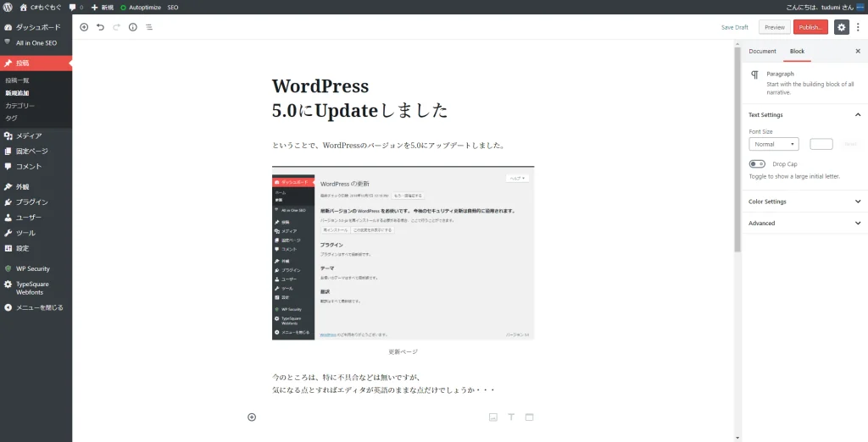Click the paragraph starting 今のところは
The width and height of the screenshot is (868, 442).
[x=382, y=384]
